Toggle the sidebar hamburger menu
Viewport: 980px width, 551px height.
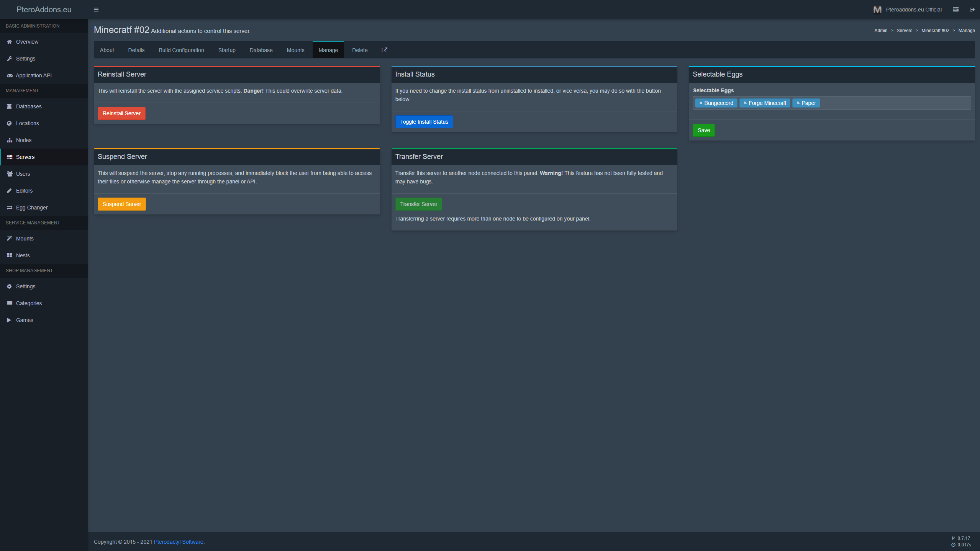tap(96, 10)
